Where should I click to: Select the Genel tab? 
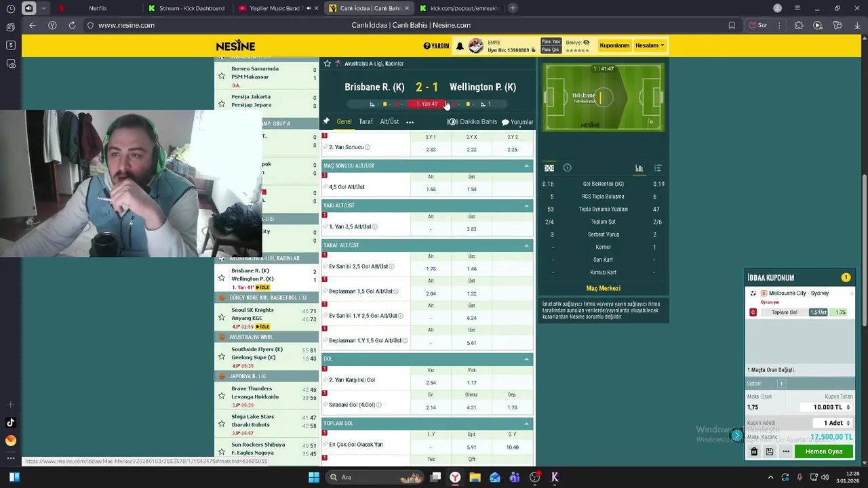coord(344,122)
